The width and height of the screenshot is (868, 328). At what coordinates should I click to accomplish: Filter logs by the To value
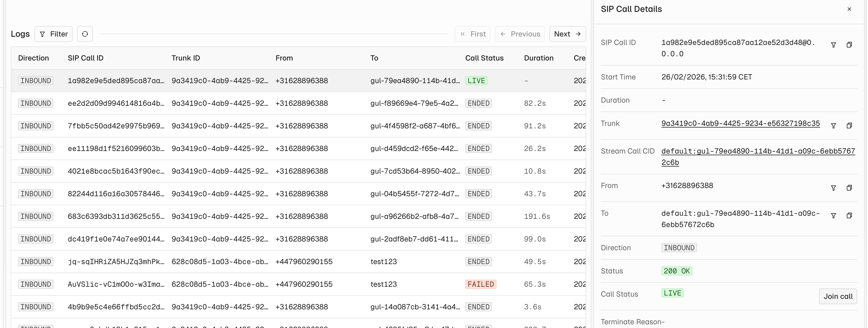point(834,215)
